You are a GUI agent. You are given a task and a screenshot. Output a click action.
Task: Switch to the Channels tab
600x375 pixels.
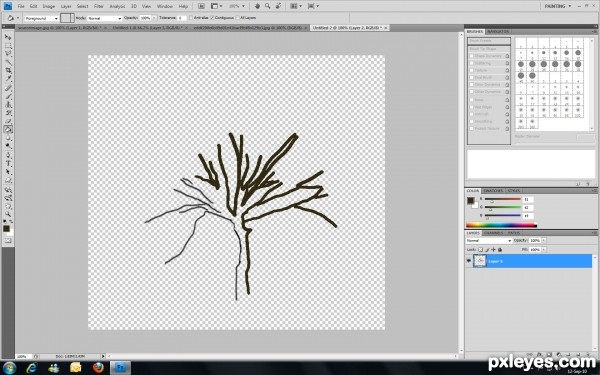pos(493,233)
